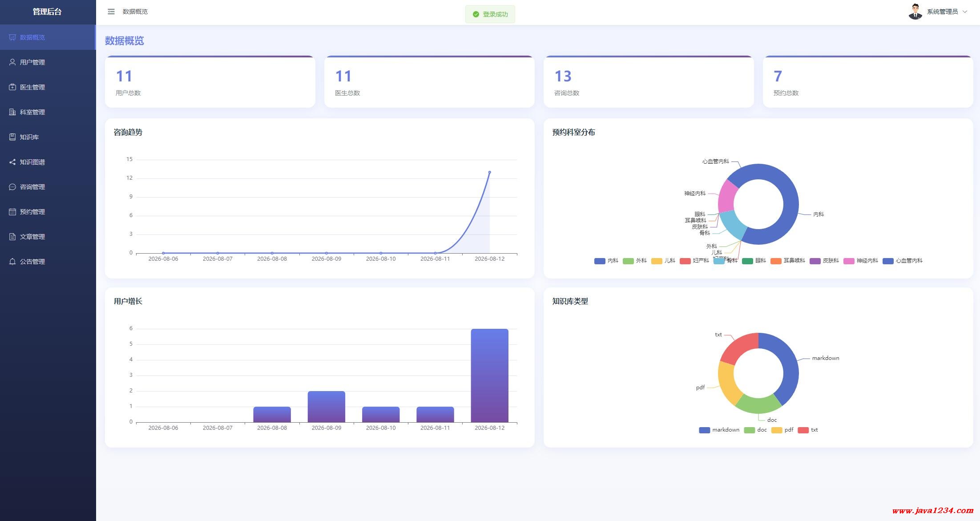Viewport: 980px width, 521px height.
Task: Toggle 神经内科 legend series visibility
Action: click(861, 261)
